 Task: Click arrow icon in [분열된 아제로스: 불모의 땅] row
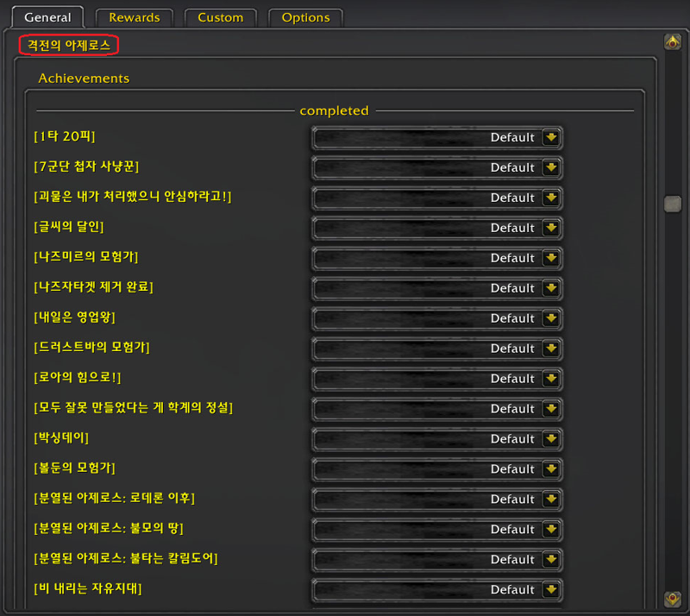[x=551, y=530]
